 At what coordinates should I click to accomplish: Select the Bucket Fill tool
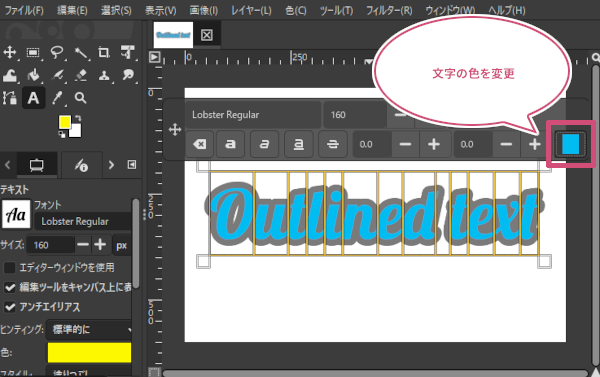click(33, 75)
